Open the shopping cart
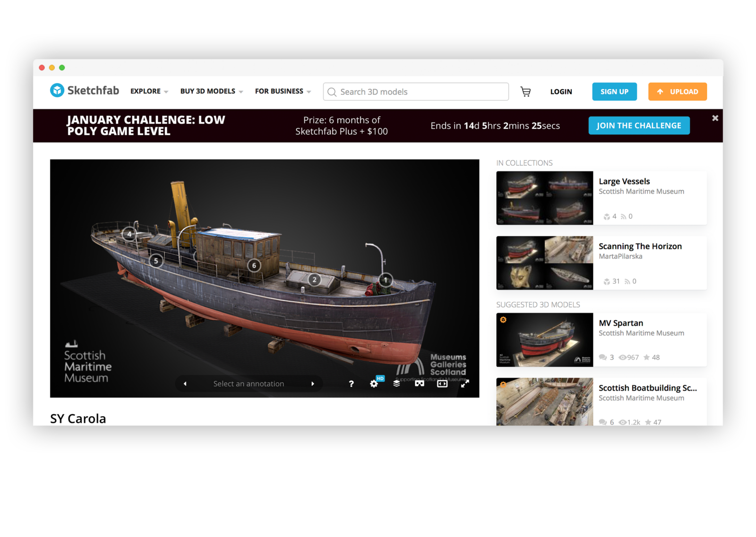This screenshot has height=537, width=756. (x=525, y=92)
